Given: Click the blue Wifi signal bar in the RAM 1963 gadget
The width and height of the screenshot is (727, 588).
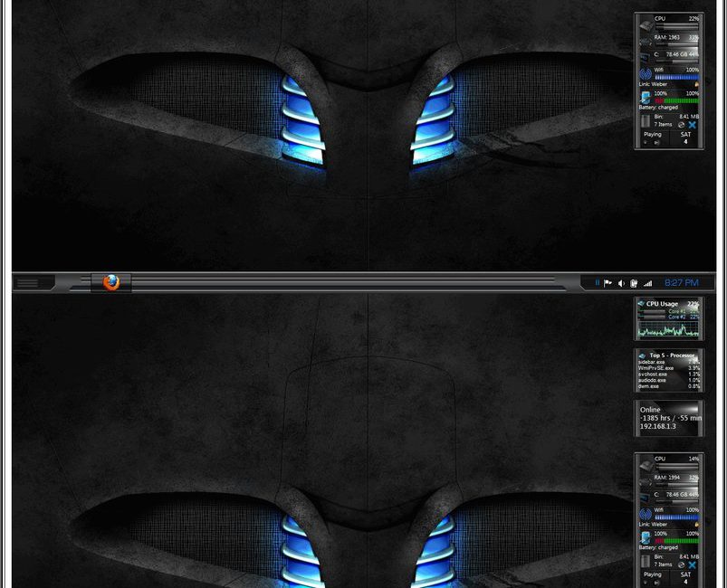Looking at the screenshot, I should pyautogui.click(x=676, y=77).
